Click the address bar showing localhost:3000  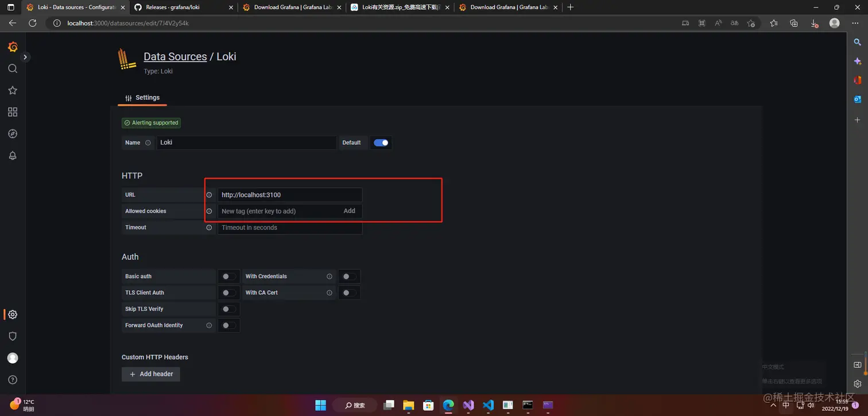[362, 23]
